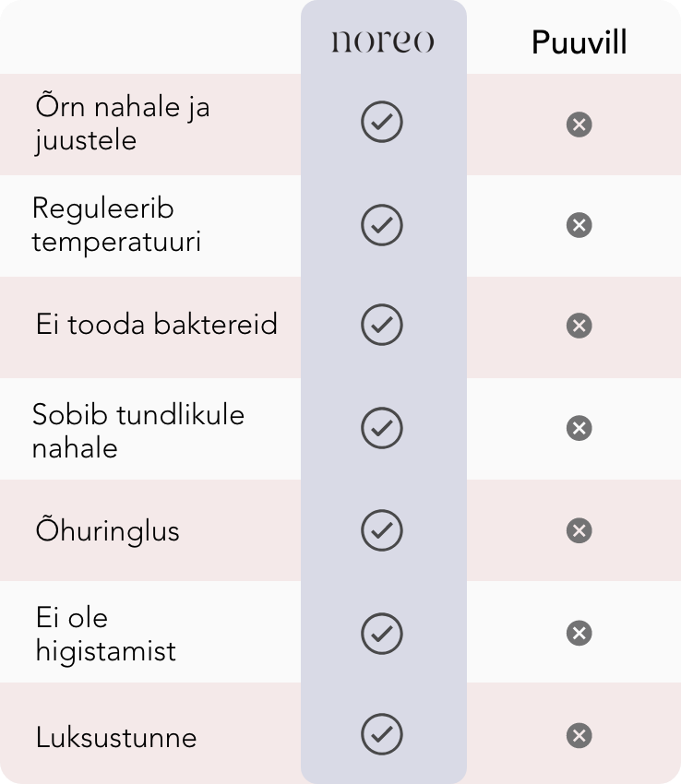Click the Puuvill column header
The height and width of the screenshot is (784, 681).
pos(579,42)
